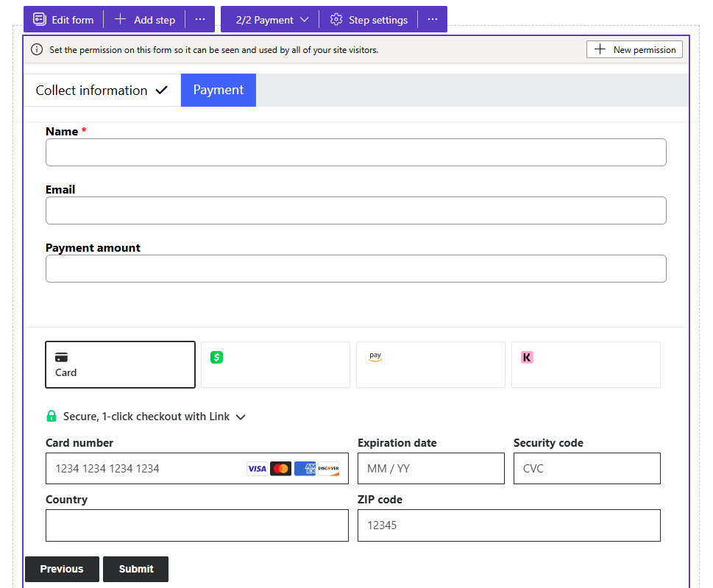This screenshot has height=588, width=713.
Task: Click the plus icon beside Add step
Action: pyautogui.click(x=120, y=19)
